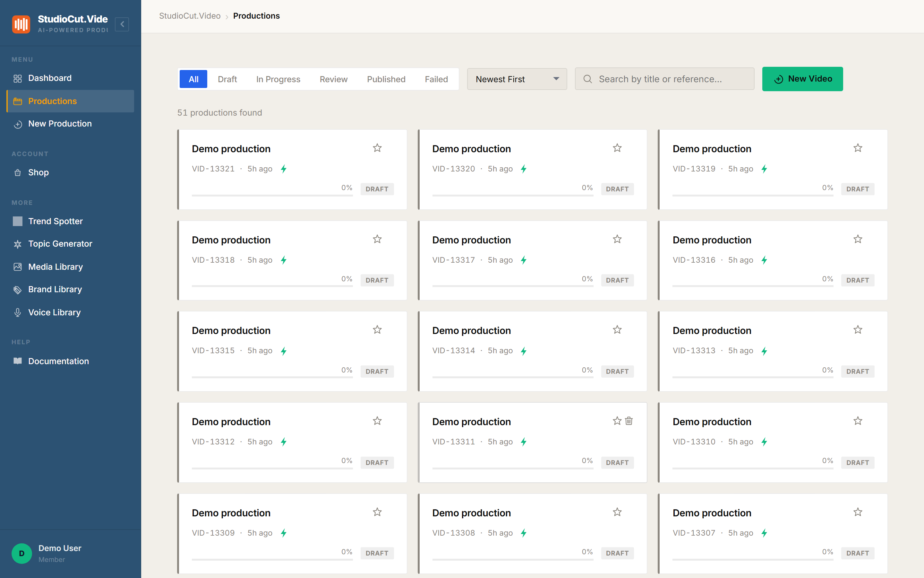Favorite the VID-13316 production star

[858, 239]
